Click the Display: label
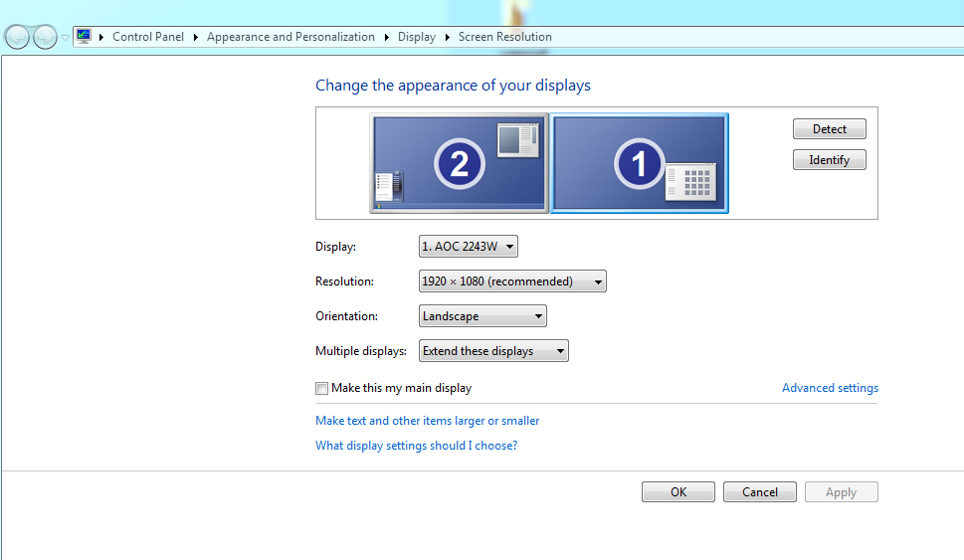 click(335, 247)
